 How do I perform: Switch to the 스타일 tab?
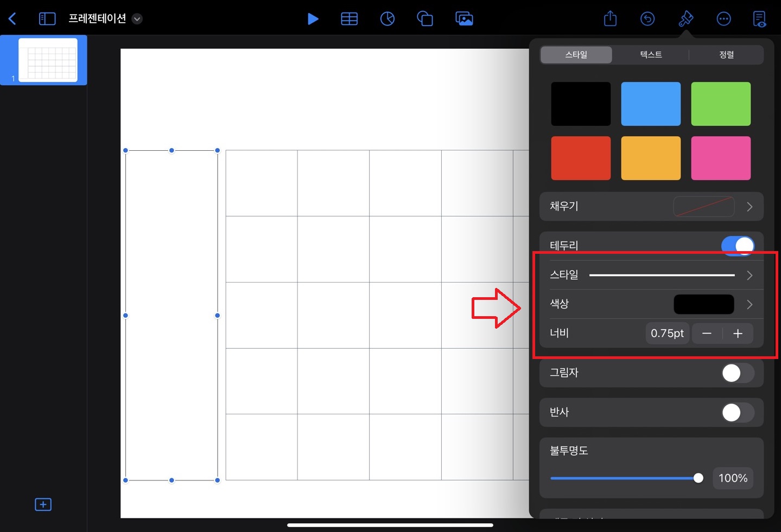click(x=576, y=55)
